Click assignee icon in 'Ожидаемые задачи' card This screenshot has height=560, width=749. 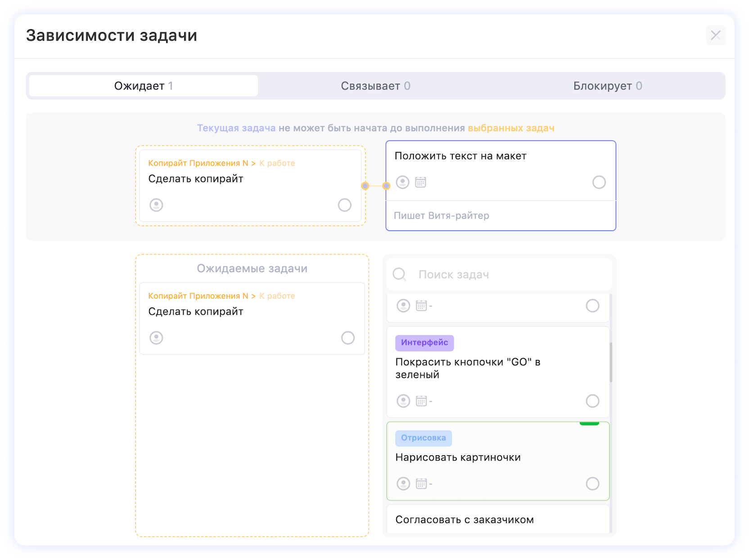[x=156, y=338]
